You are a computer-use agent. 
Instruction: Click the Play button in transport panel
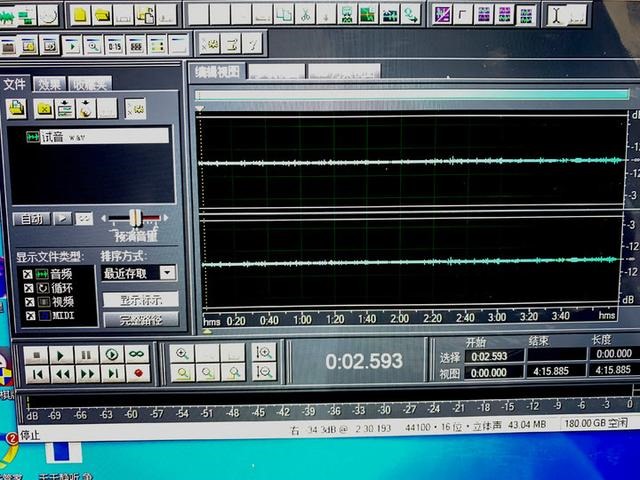pos(61,354)
